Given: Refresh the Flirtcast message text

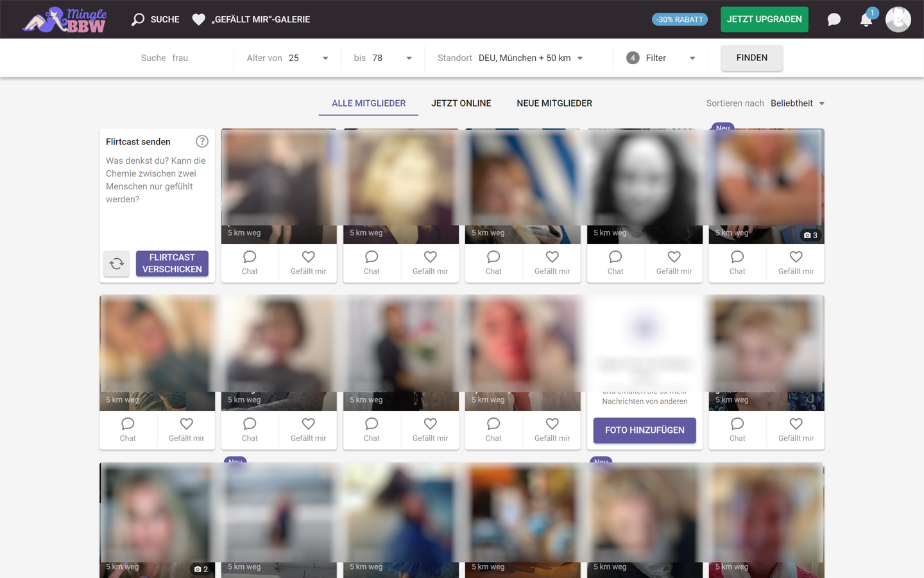Looking at the screenshot, I should click(x=117, y=263).
